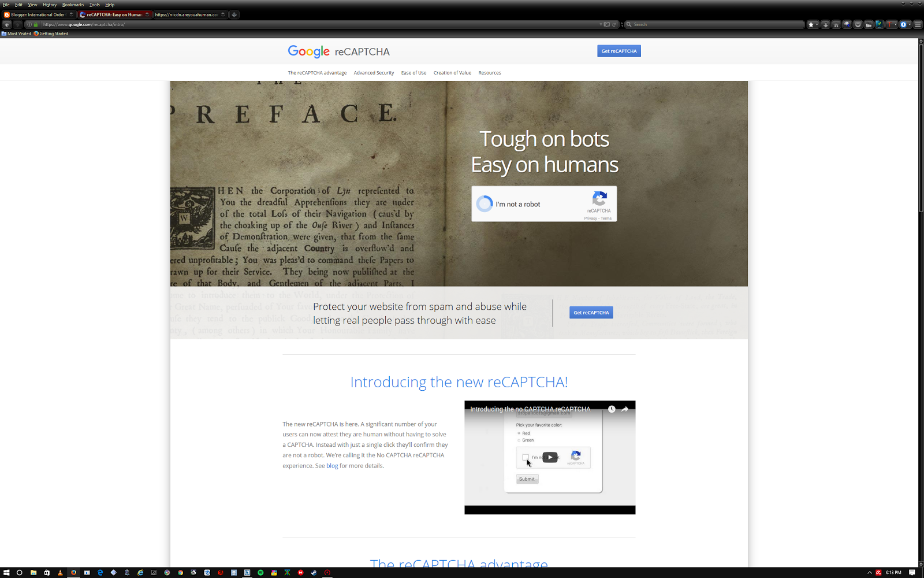Open new tab with plus icon
The image size is (924, 578).
234,14
